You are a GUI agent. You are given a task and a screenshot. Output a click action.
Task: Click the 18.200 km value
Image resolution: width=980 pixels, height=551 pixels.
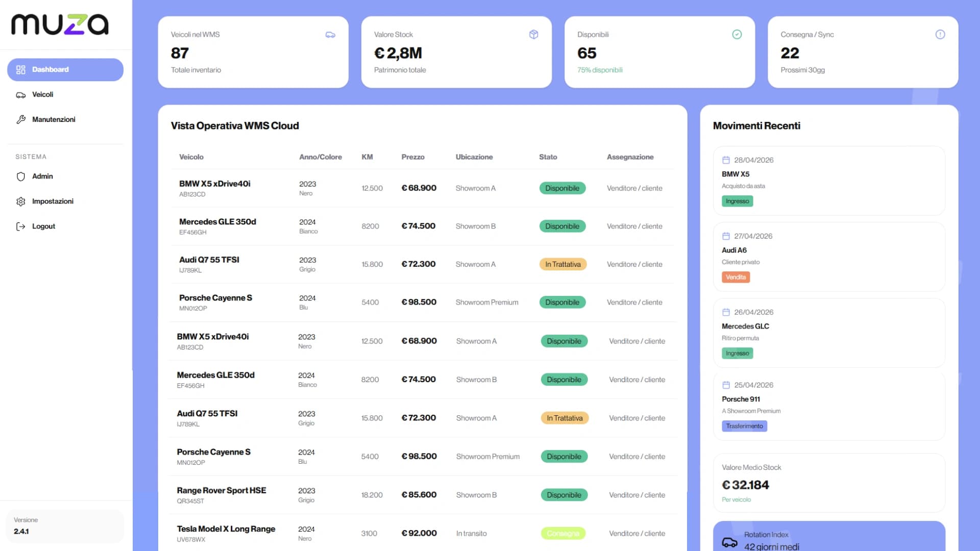coord(372,495)
